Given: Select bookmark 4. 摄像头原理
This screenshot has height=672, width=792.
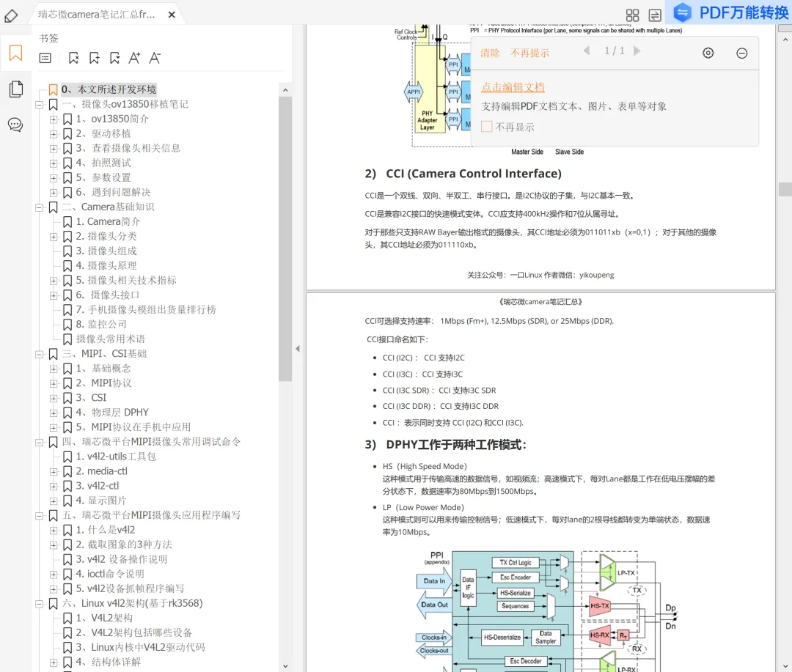Looking at the screenshot, I should pyautogui.click(x=106, y=265).
